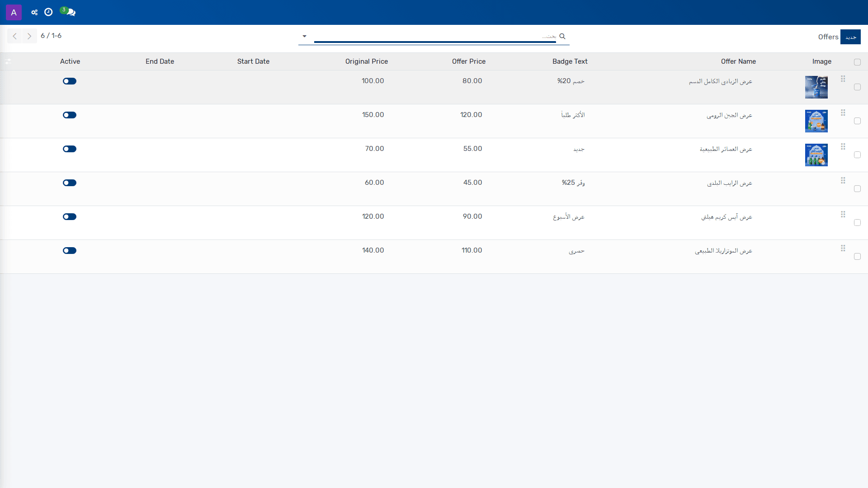Click the blue New offer button

(850, 37)
